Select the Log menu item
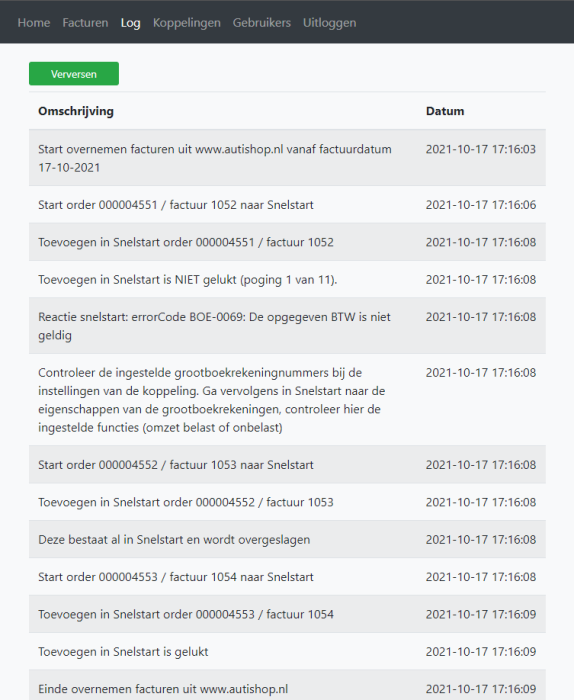 [130, 23]
